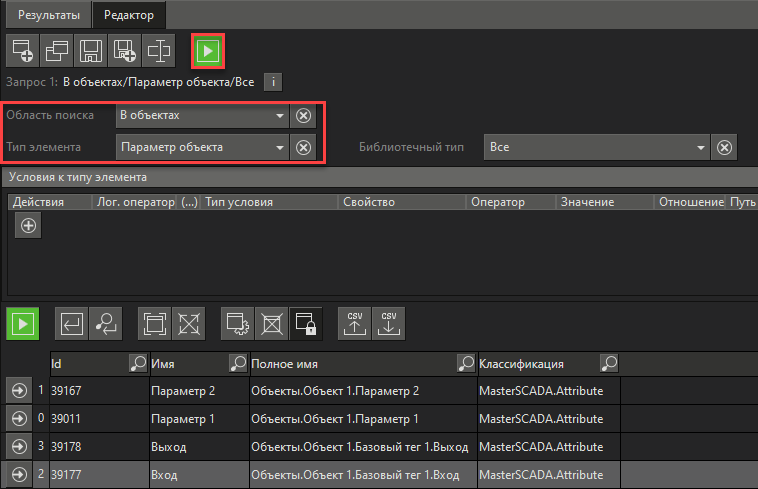Image resolution: width=758 pixels, height=489 pixels.
Task: Select the "Объекты.Объект 1.Базовый тег 1.Выход" cell
Action: click(x=360, y=446)
